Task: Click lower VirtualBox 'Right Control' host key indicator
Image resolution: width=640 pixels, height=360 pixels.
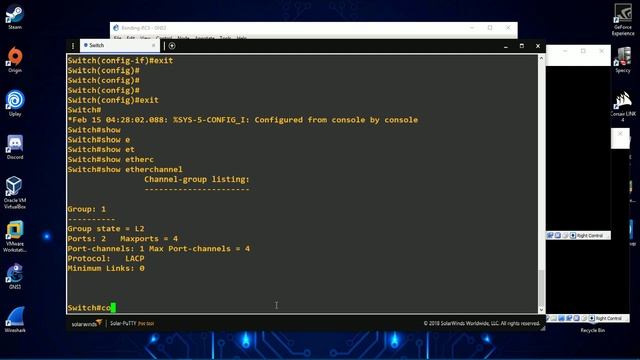Action: point(609,318)
